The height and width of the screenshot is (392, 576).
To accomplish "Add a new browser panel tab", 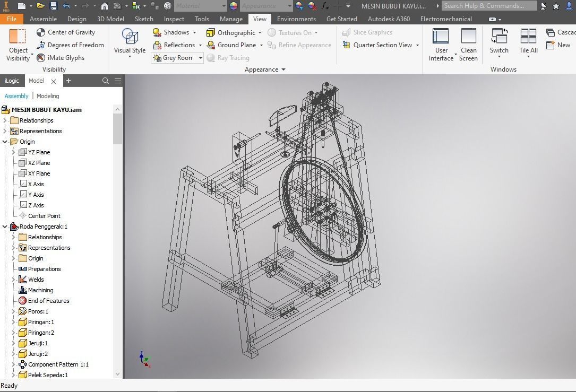I will tap(68, 81).
